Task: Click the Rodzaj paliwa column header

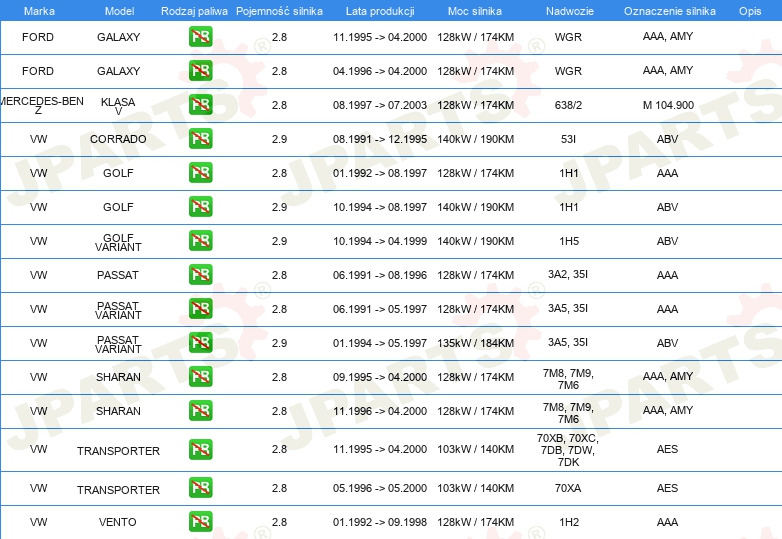Action: coord(194,11)
